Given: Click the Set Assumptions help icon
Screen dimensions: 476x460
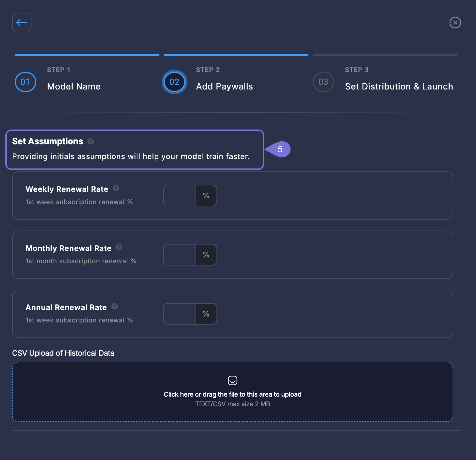Looking at the screenshot, I should pos(91,141).
